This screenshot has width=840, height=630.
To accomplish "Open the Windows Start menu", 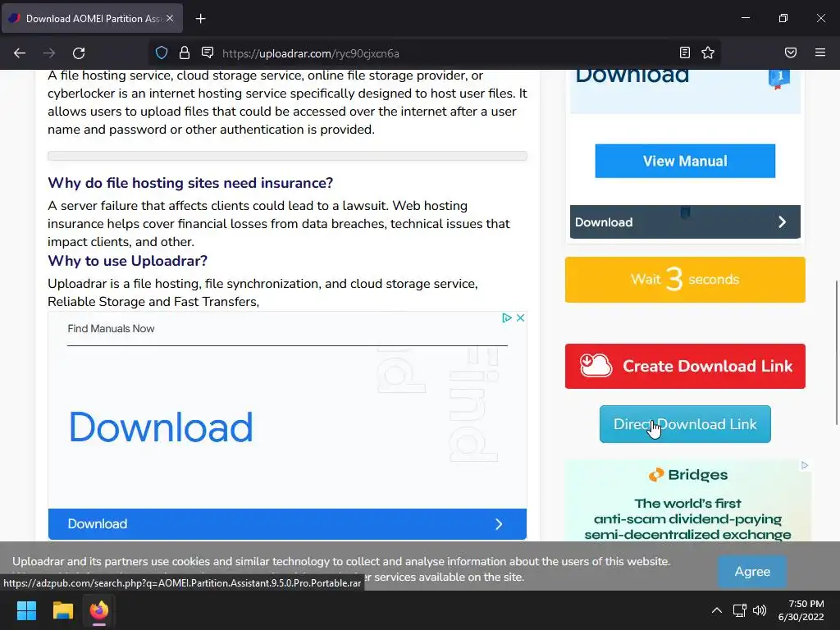I will tap(26, 610).
